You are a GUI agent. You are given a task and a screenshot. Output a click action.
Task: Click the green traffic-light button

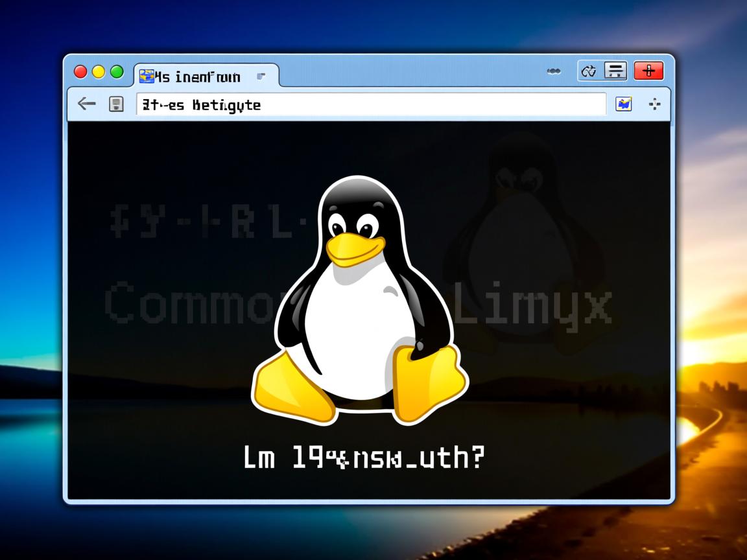pos(117,73)
